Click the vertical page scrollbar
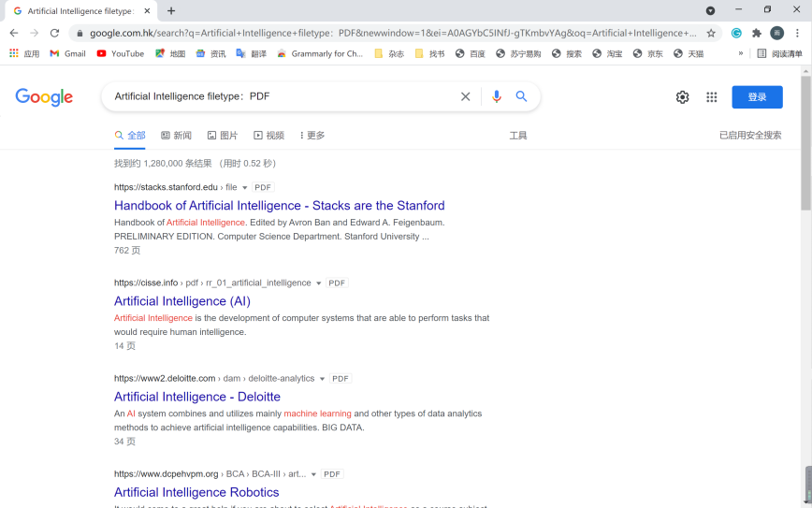This screenshot has width=812, height=508. (x=805, y=143)
